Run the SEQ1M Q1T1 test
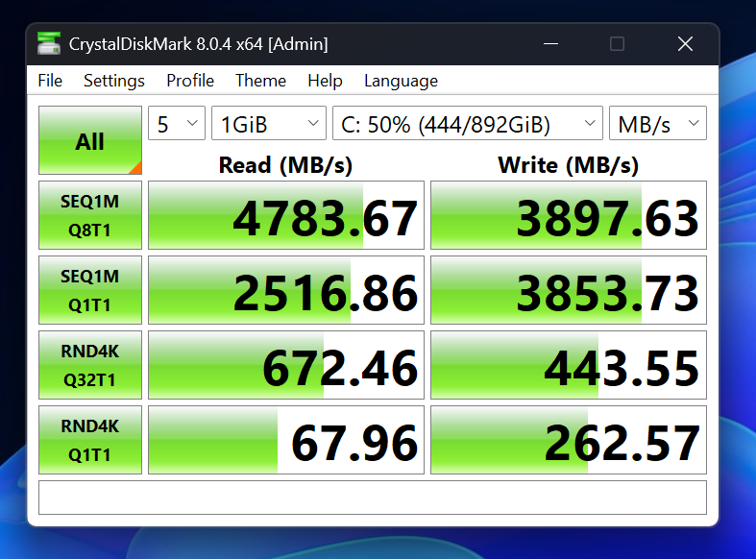756x559 pixels. click(x=90, y=290)
